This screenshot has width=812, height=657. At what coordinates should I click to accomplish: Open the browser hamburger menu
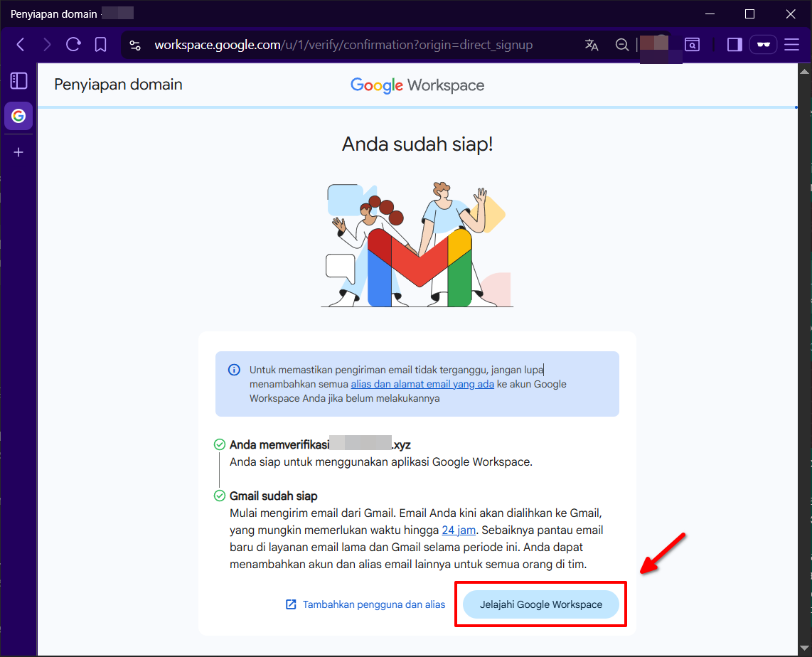(792, 45)
